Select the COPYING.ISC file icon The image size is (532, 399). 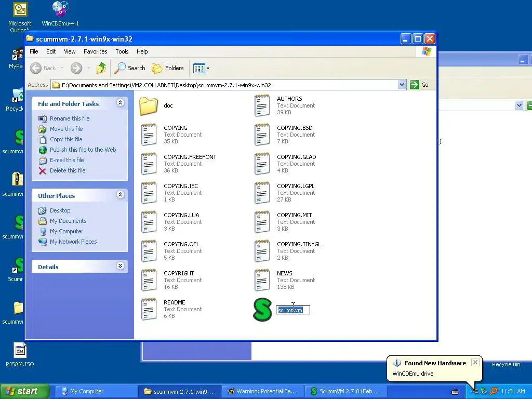[x=149, y=193]
